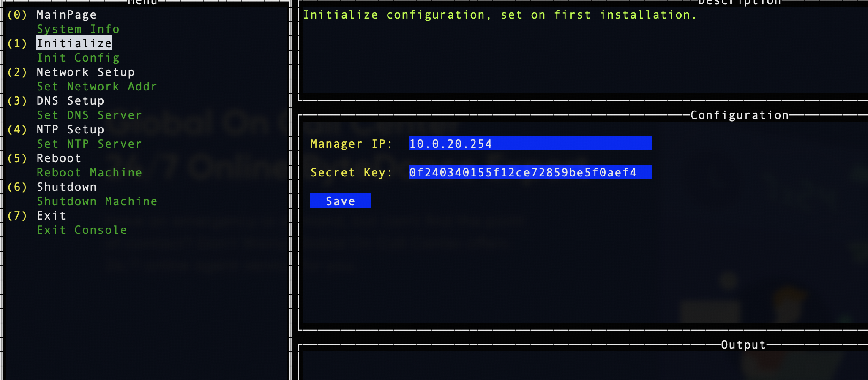
Task: Click the Save button
Action: pyautogui.click(x=340, y=201)
